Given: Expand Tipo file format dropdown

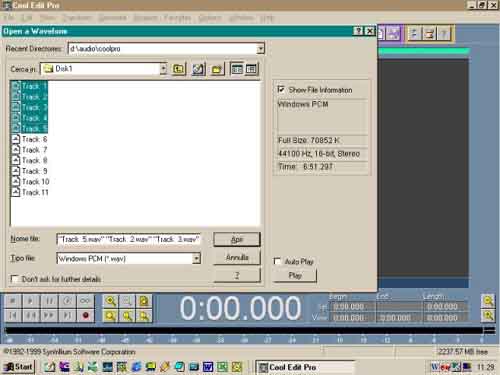Looking at the screenshot, I should [196, 258].
